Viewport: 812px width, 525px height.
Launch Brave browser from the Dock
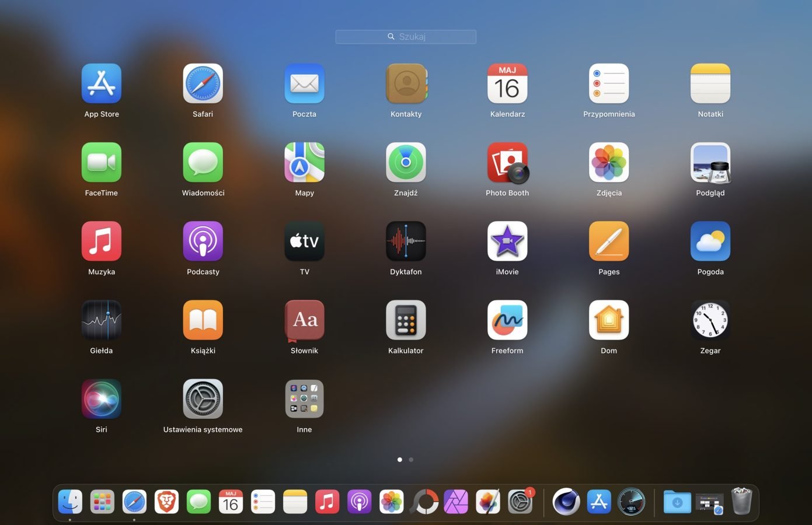[166, 502]
